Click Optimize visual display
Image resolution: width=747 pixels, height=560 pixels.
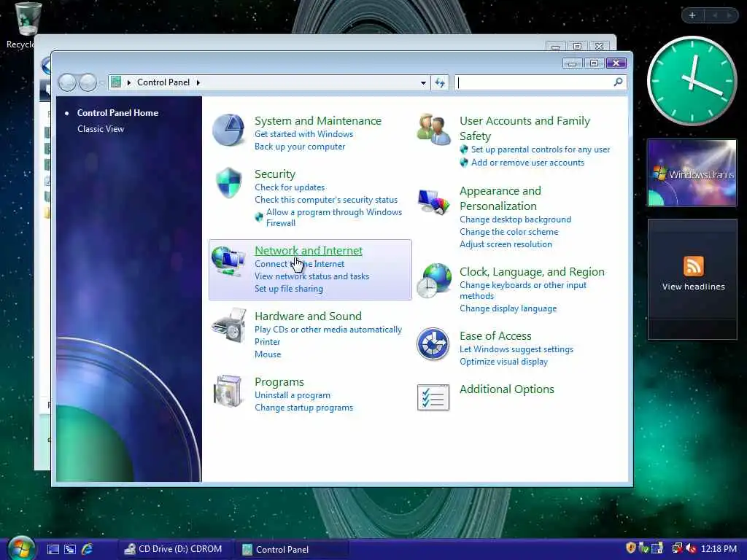[503, 362]
